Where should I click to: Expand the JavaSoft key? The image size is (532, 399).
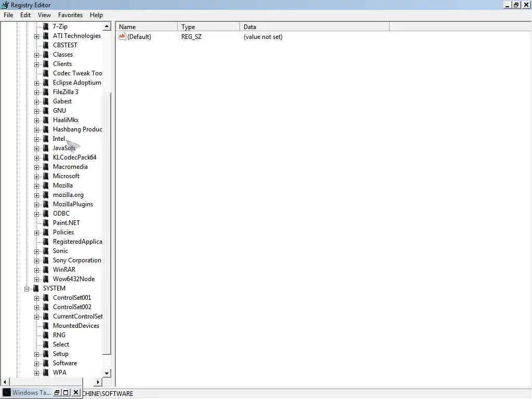point(37,149)
